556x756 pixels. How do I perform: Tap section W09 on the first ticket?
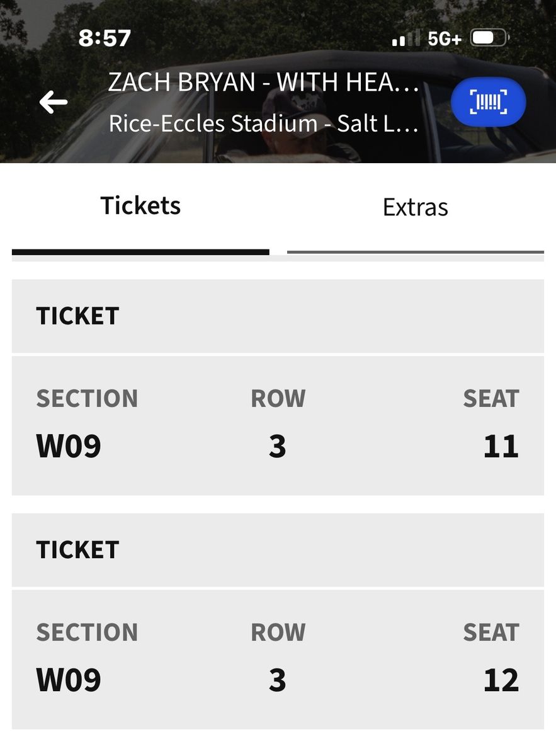tap(69, 447)
